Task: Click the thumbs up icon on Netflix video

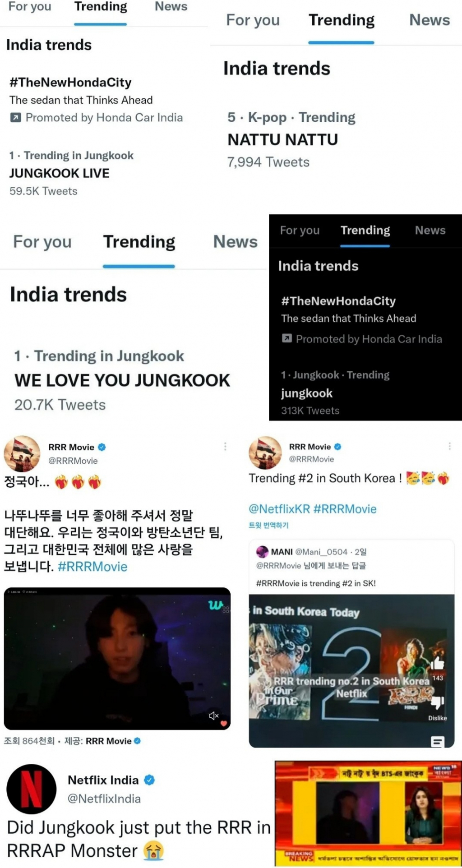Action: point(437,663)
